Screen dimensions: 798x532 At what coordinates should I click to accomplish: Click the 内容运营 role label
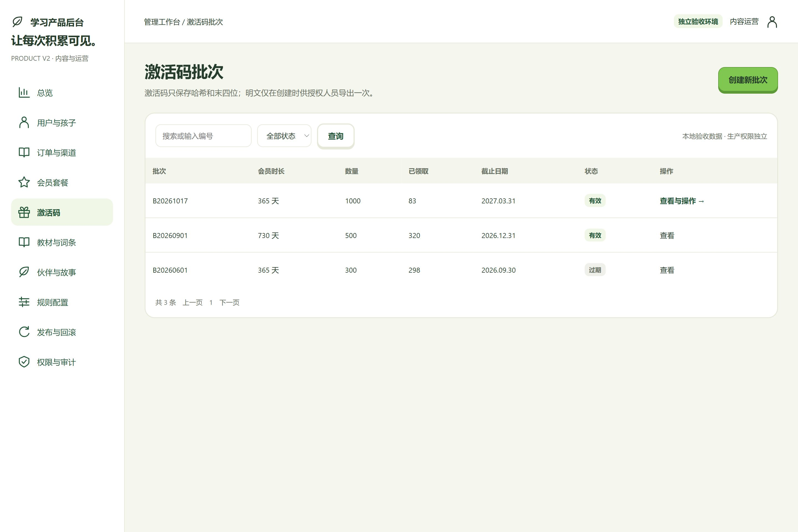click(x=744, y=21)
